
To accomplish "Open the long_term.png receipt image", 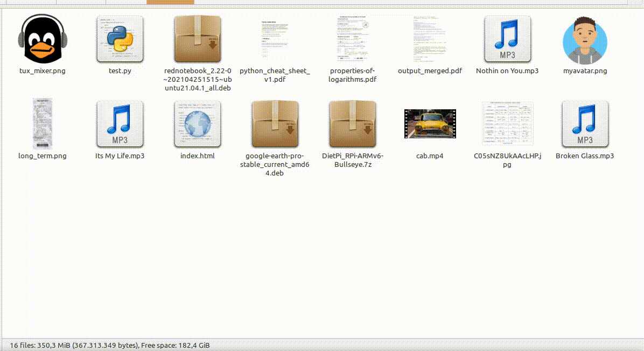I will tap(42, 124).
